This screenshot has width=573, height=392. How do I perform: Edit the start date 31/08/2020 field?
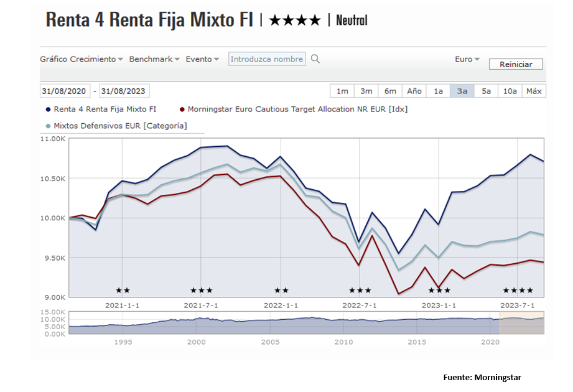65,91
